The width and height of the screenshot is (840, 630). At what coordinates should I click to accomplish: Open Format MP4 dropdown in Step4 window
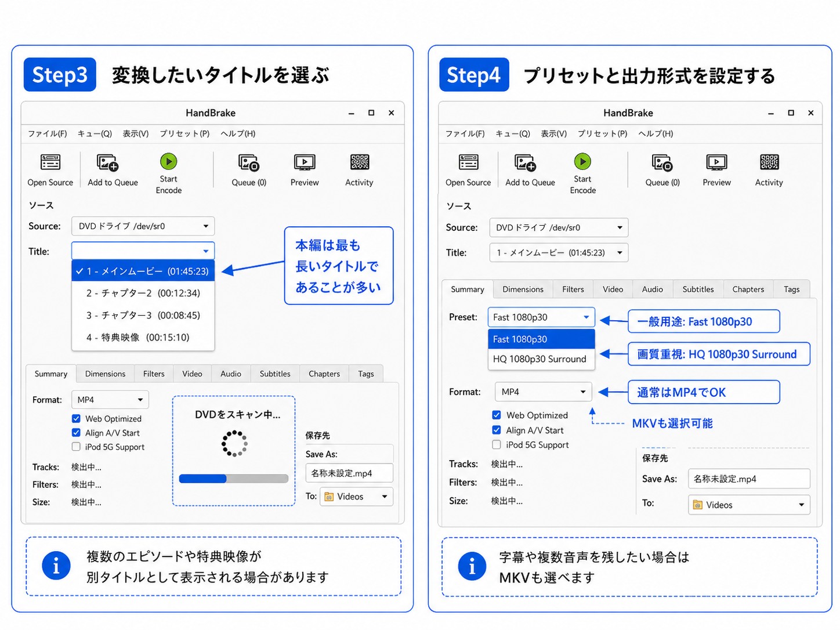click(543, 392)
